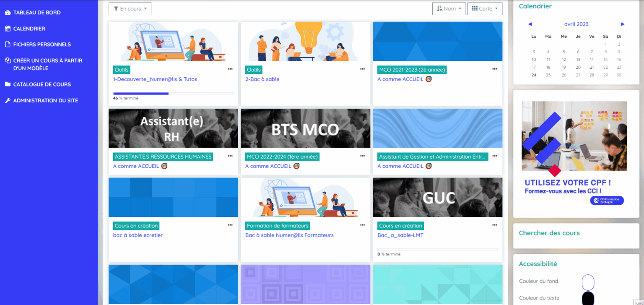Open the Carte display dropdown
The image size is (644, 305).
click(485, 8)
